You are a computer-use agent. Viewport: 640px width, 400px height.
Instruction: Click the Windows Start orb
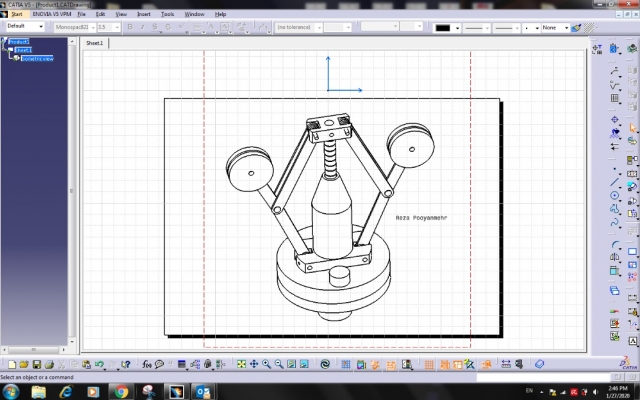[x=10, y=392]
